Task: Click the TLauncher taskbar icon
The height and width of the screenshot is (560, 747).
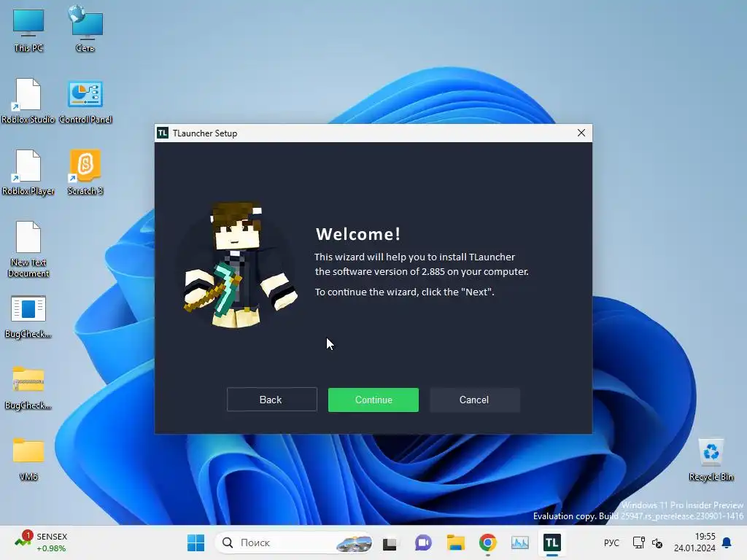Action: pos(551,542)
